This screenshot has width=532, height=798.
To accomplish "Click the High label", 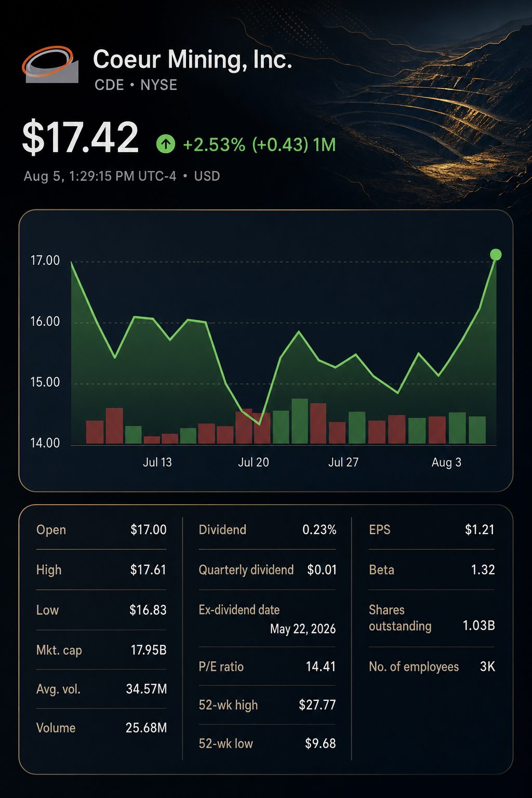I will [x=49, y=570].
